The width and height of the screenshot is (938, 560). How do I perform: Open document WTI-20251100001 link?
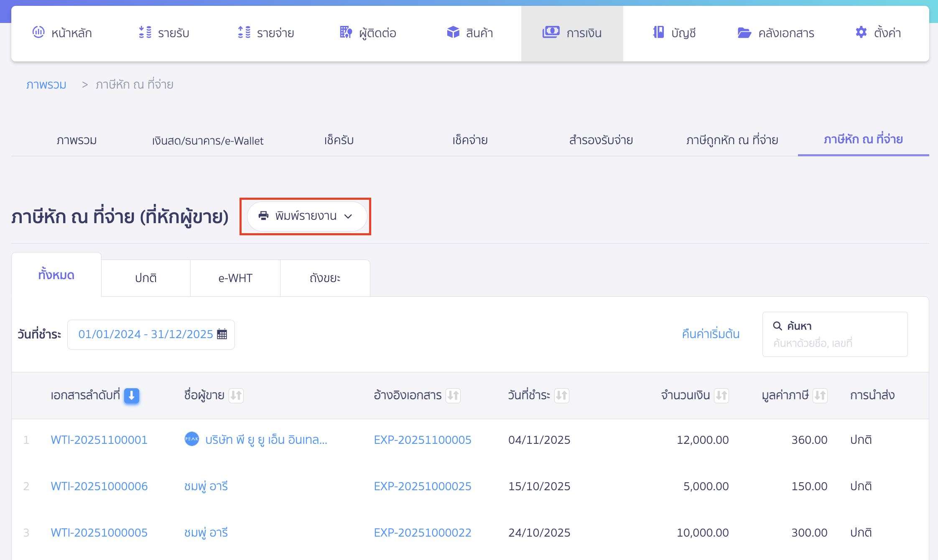point(99,440)
